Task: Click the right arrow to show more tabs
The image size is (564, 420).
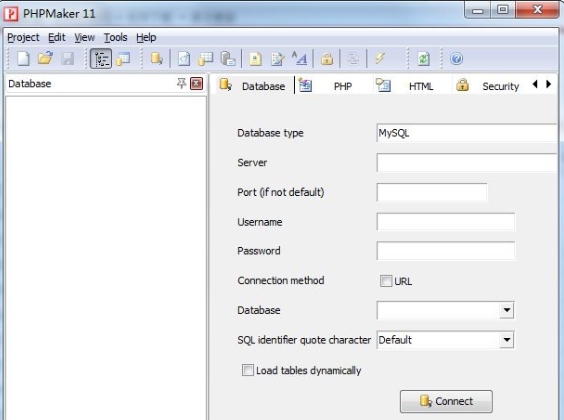Action: (549, 84)
